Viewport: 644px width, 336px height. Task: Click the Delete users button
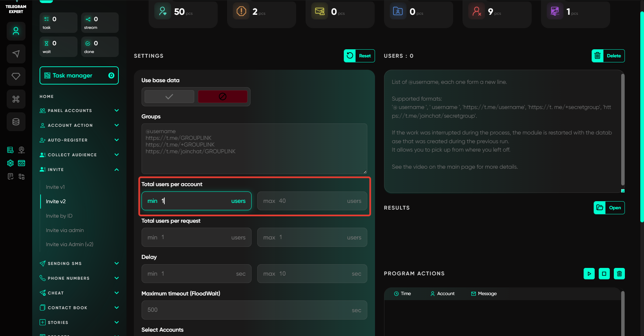pyautogui.click(x=608, y=56)
